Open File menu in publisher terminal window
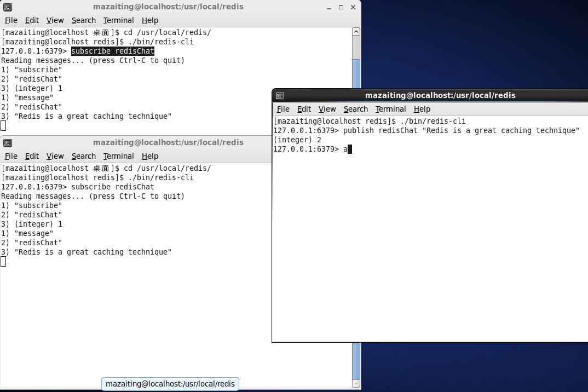 click(x=283, y=109)
